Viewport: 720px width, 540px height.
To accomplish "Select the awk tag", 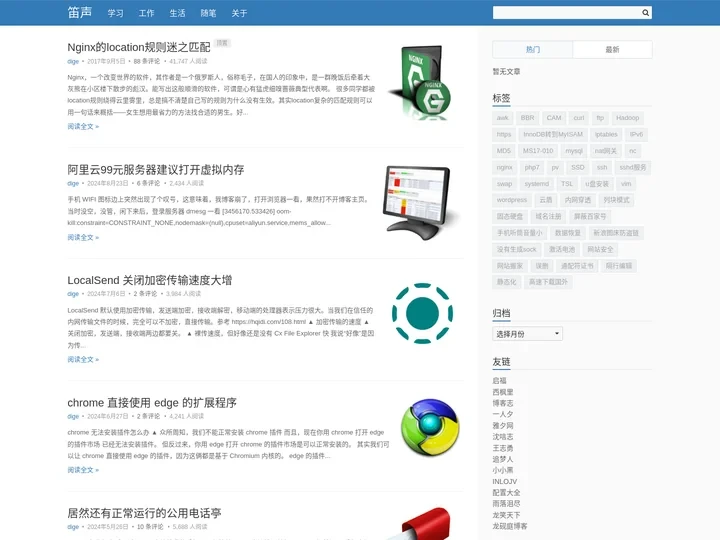I will [x=502, y=118].
